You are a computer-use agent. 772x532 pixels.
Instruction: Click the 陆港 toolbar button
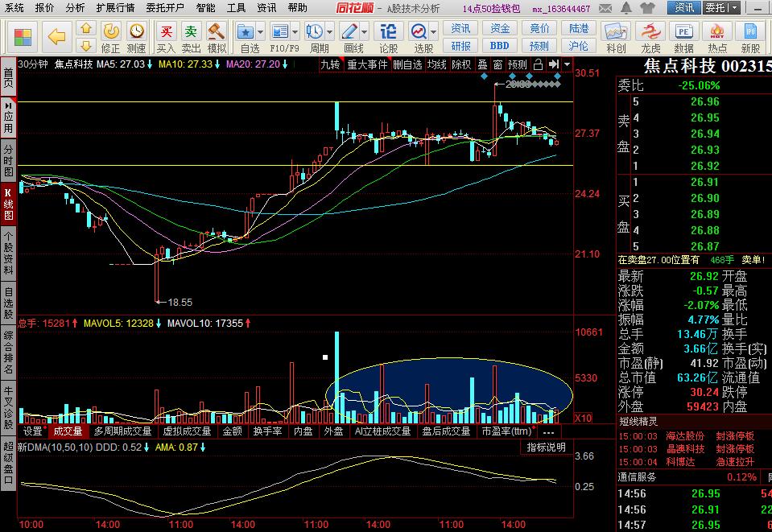[579, 28]
